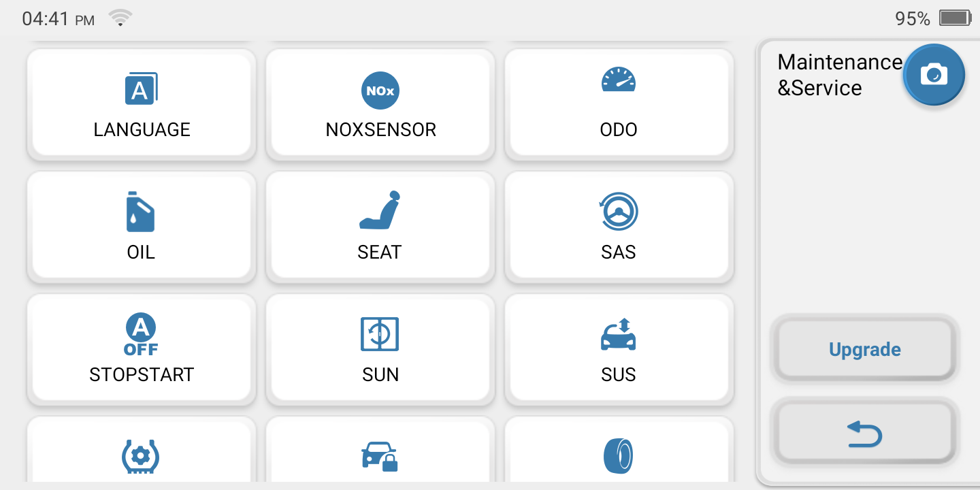Go back using the return arrow button
980x490 pixels.
pos(865,434)
